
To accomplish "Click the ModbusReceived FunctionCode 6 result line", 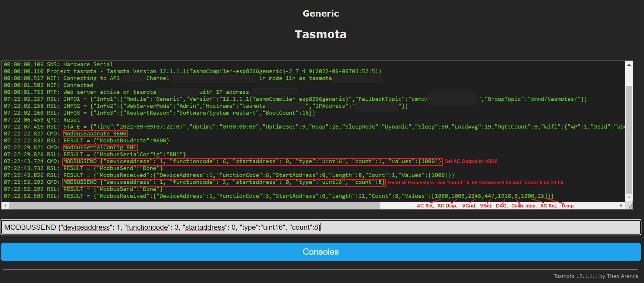I will coord(229,175).
